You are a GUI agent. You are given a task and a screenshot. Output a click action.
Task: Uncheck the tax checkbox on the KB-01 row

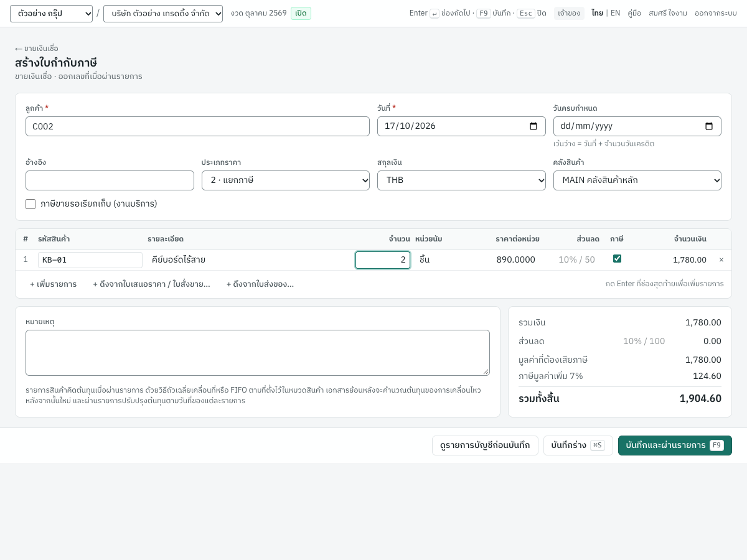tap(617, 259)
